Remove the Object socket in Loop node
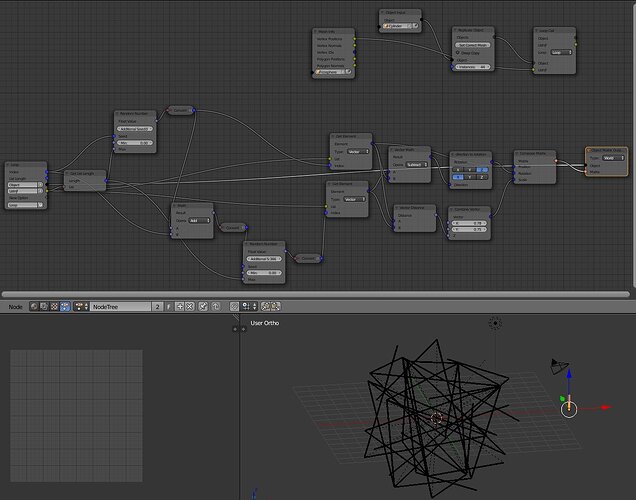 coord(40,185)
